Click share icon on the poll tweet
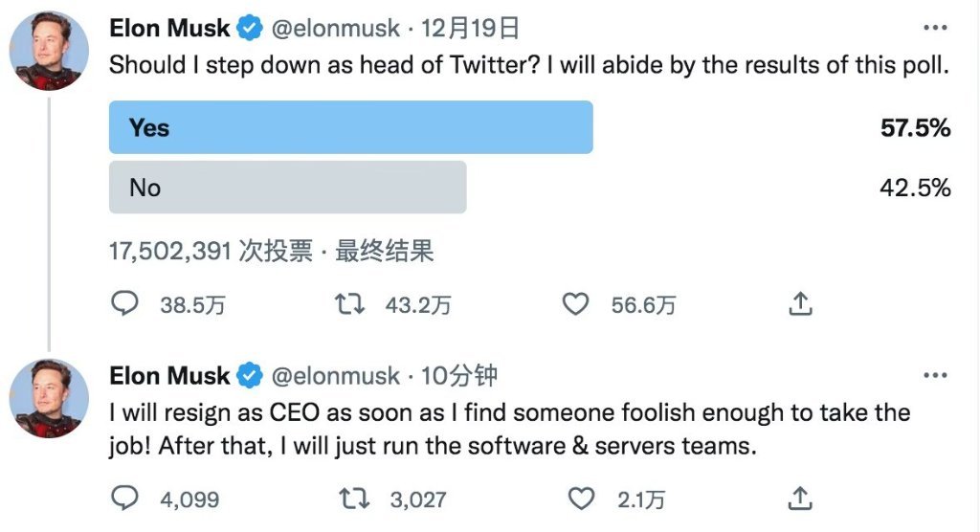 [800, 304]
